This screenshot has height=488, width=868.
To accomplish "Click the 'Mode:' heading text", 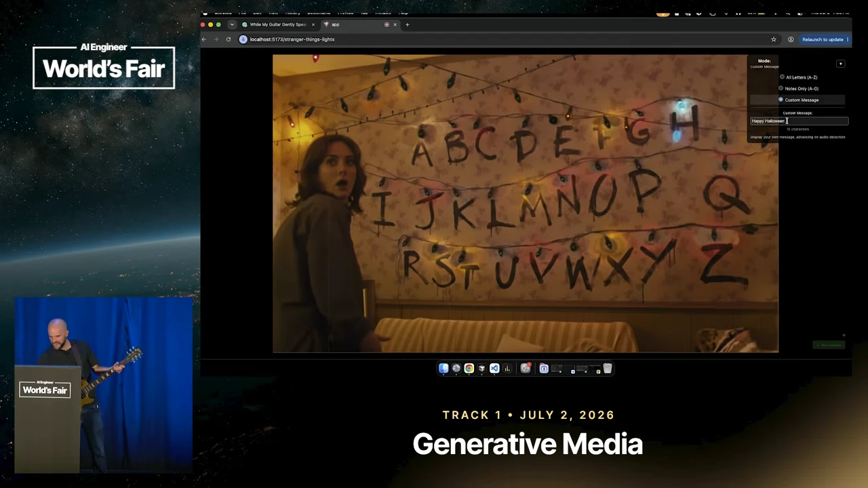I will pyautogui.click(x=764, y=61).
